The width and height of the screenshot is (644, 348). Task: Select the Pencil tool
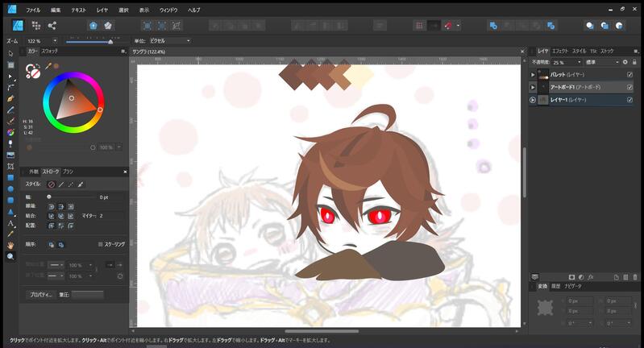pyautogui.click(x=10, y=110)
